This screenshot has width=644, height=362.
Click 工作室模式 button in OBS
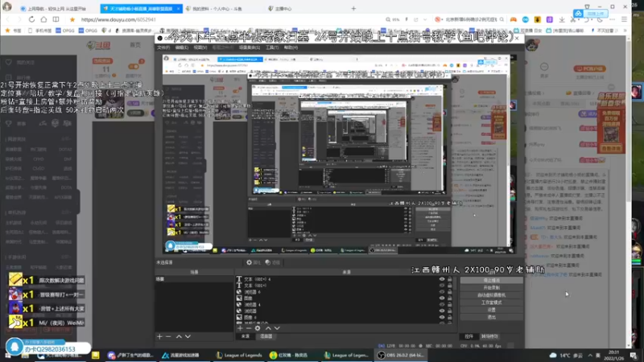click(x=492, y=302)
